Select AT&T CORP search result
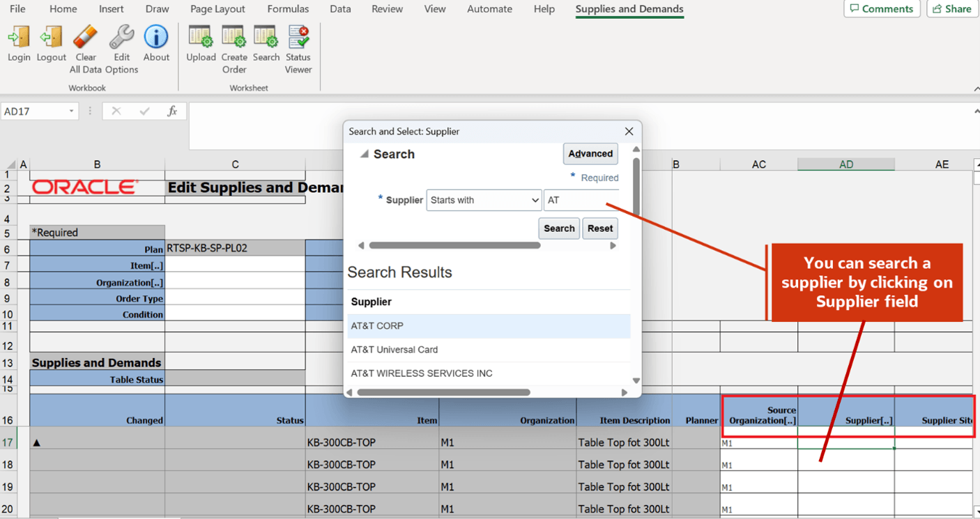Screen dimensions: 980x519 [489, 326]
